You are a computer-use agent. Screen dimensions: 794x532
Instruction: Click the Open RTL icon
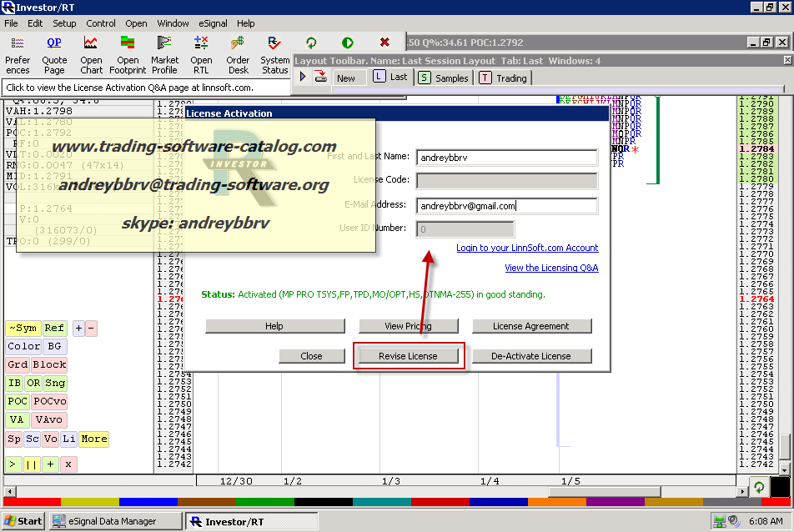[201, 53]
